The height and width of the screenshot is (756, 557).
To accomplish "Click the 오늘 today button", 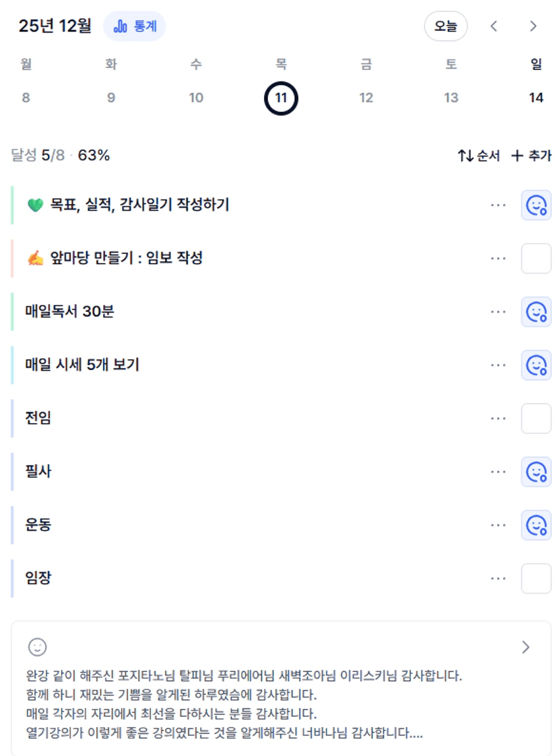I will (x=445, y=26).
